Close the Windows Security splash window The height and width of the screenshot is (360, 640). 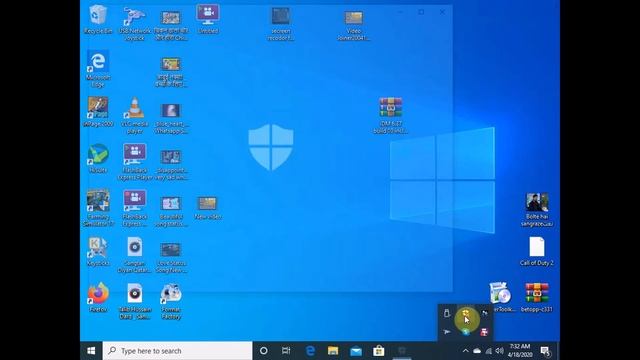(442, 12)
